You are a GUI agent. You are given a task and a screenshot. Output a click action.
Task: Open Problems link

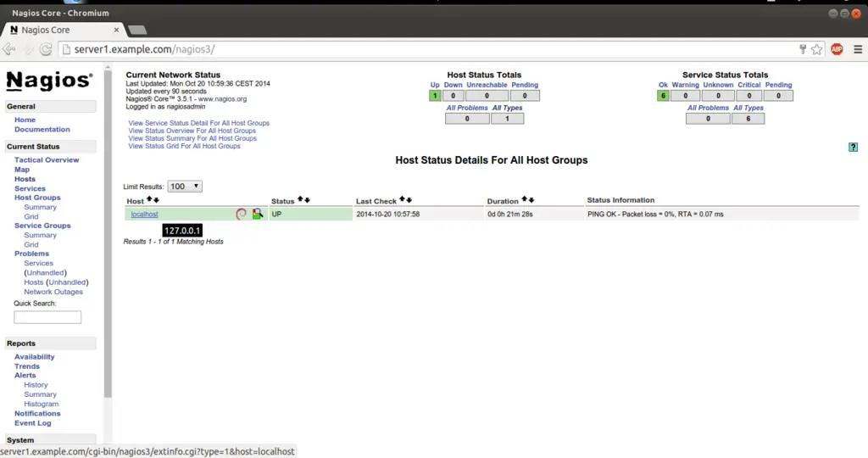point(31,254)
